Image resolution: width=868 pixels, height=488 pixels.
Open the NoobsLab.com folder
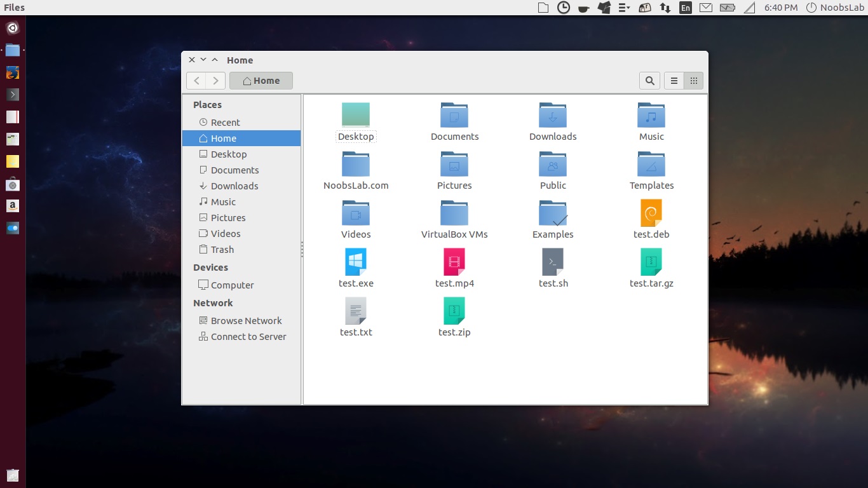pos(355,164)
